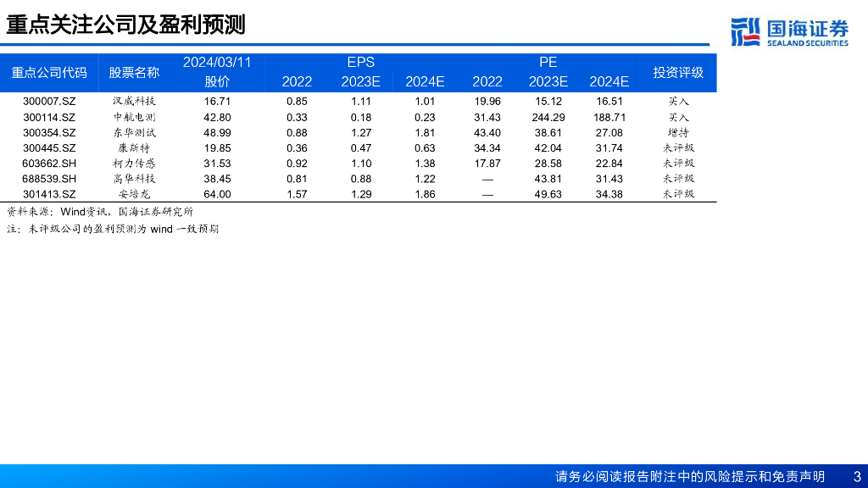
Task: Select stock code 603662.SH
Action: (x=49, y=164)
